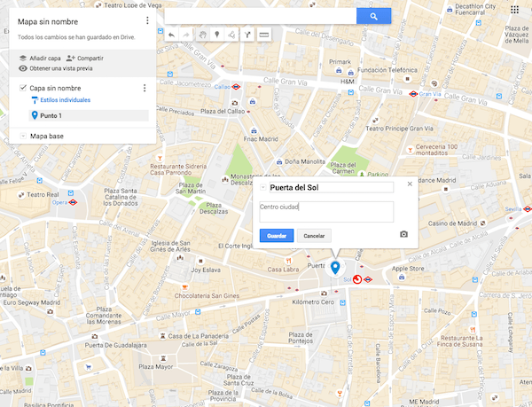Click Restaurante La Finca de Susana label
Viewport: 532px width, 407px height.
click(459, 341)
